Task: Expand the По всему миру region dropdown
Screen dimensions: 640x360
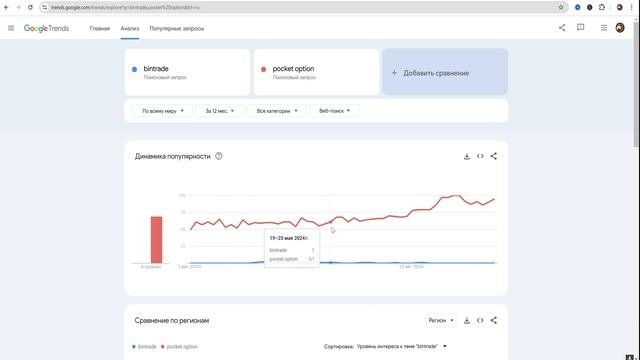Action: pyautogui.click(x=162, y=111)
